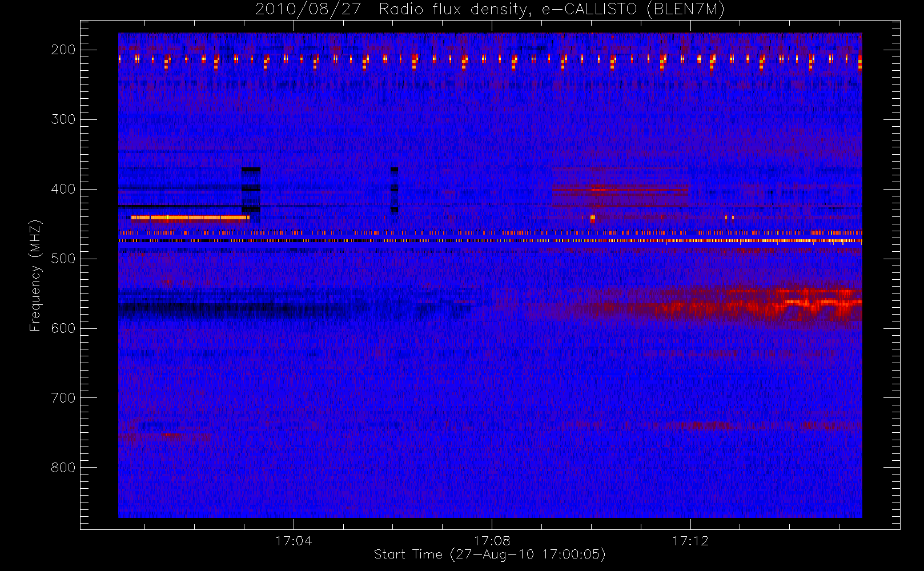Click the 17:04 time tick label

click(294, 541)
